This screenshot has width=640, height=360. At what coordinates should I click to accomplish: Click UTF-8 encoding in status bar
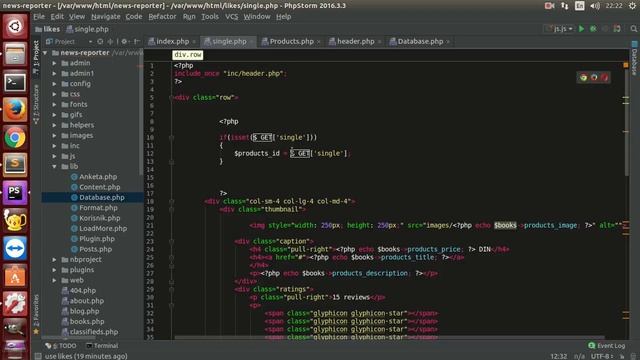[601, 356]
